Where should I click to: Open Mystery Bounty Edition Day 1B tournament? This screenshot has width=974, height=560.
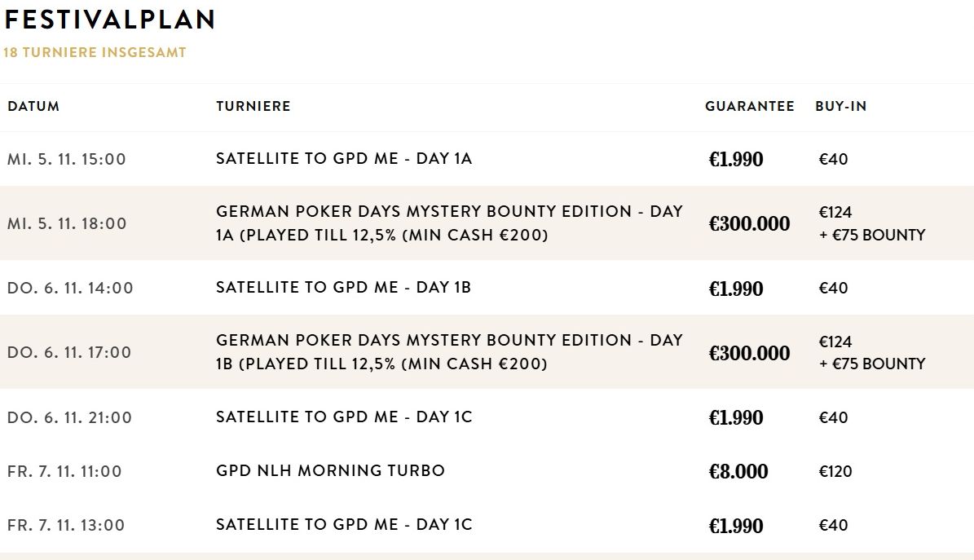(448, 352)
